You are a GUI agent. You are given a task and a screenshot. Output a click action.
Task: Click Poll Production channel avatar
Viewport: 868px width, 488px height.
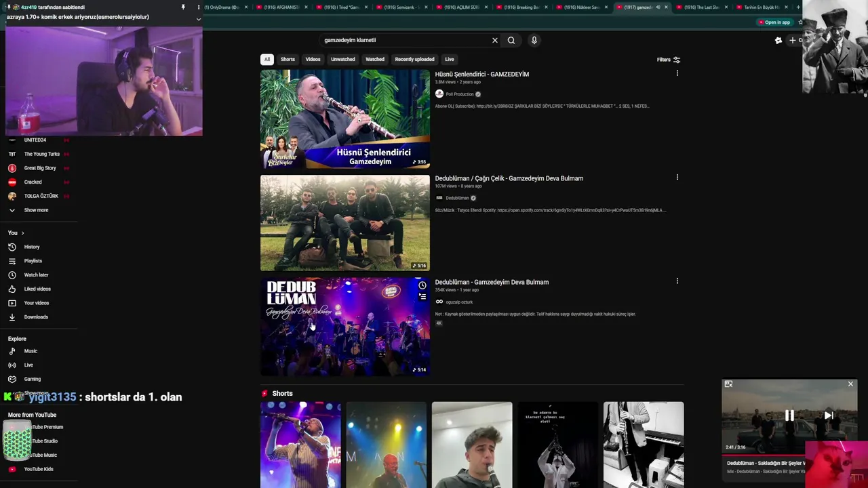tap(439, 94)
